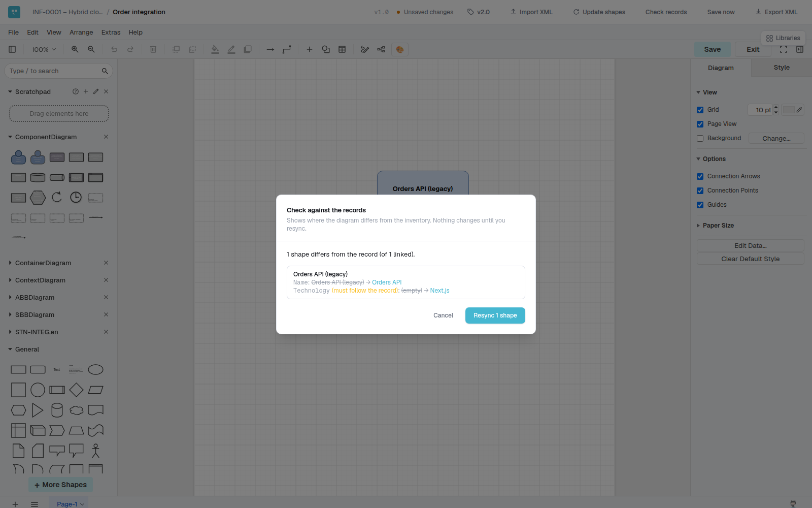Click the zoom out magnifier icon

point(91,49)
